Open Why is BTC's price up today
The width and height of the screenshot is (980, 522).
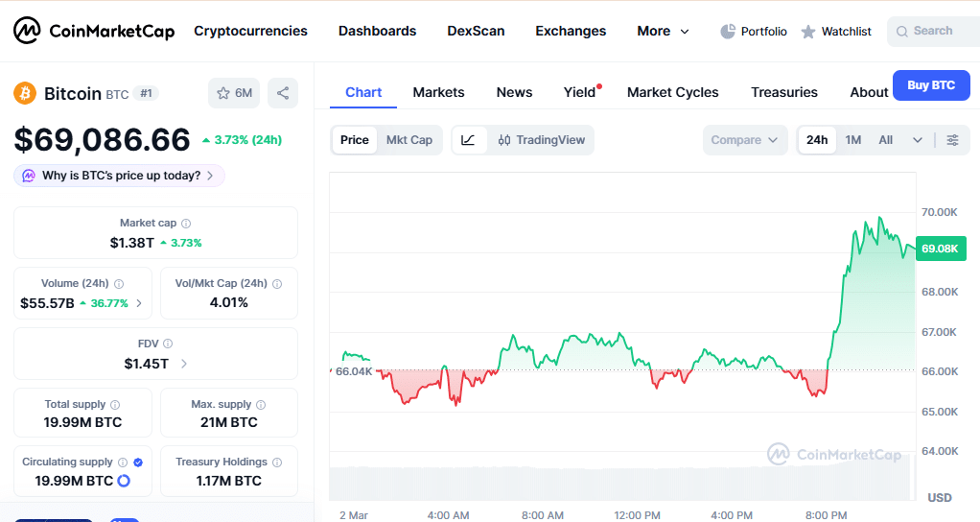click(x=119, y=176)
